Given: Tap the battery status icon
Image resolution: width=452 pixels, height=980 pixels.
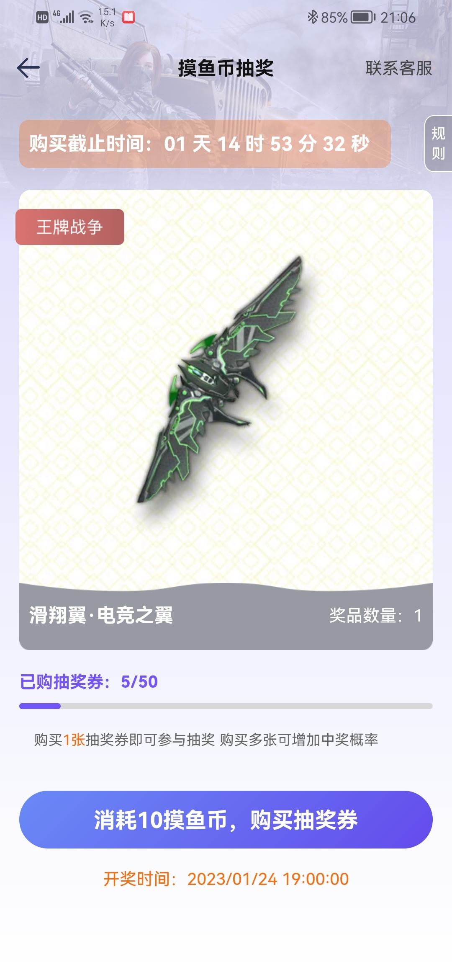Looking at the screenshot, I should (363, 17).
